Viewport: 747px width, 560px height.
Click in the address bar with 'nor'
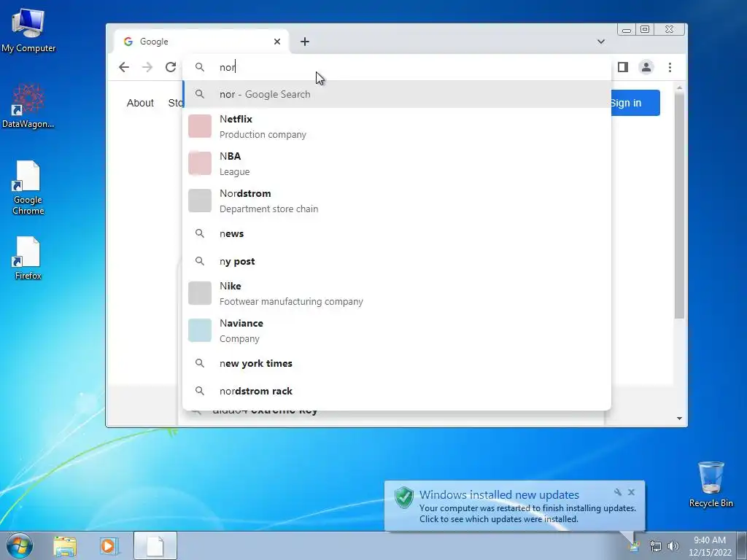point(396,67)
